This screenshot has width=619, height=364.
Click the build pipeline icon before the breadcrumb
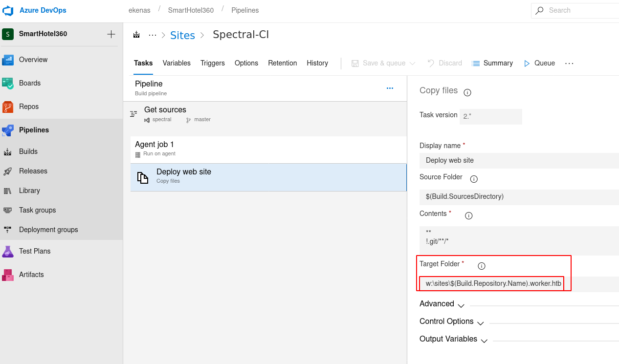(x=136, y=35)
